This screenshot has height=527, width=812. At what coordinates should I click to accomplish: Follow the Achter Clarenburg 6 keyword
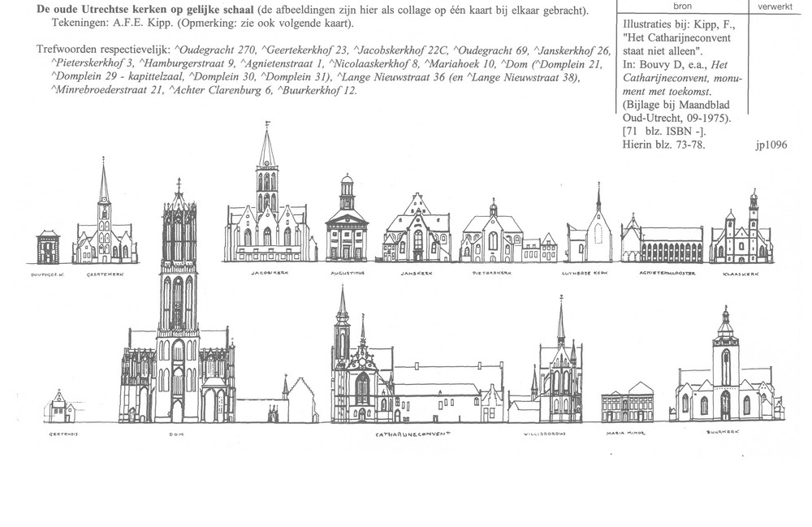coord(222,89)
